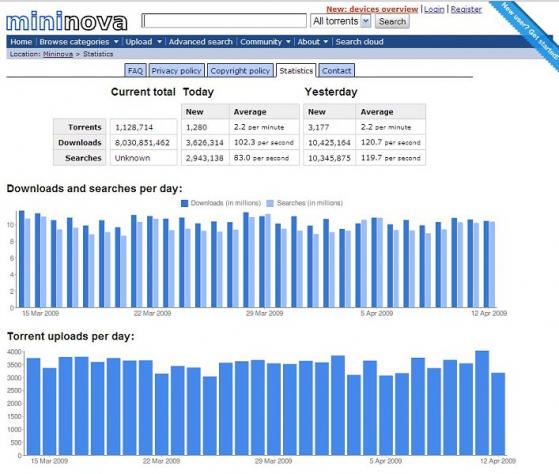Focus the torrent search text field
Viewport: 559px width, 474px height.
pyautogui.click(x=224, y=21)
